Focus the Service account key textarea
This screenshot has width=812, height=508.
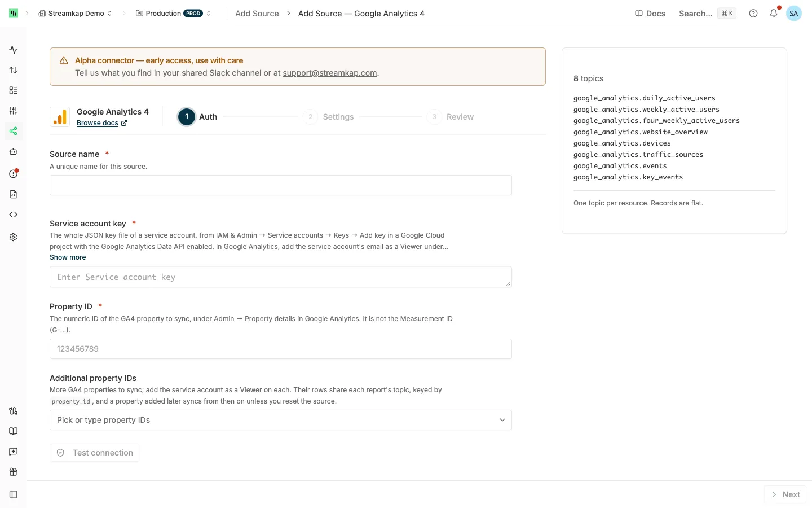tap(281, 277)
